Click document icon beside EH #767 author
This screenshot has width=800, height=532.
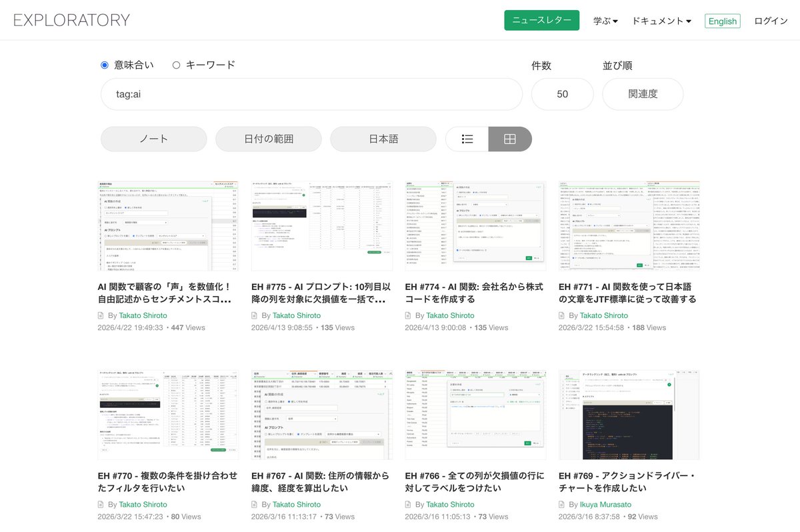(x=255, y=504)
